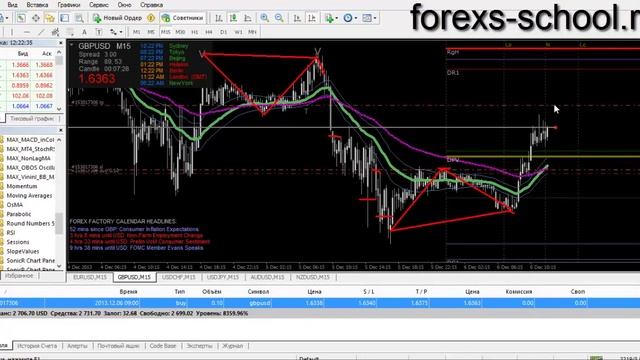Image resolution: width=640 pixels, height=360 pixels.
Task: Switch to D1 timeframe
Action: tap(223, 32)
